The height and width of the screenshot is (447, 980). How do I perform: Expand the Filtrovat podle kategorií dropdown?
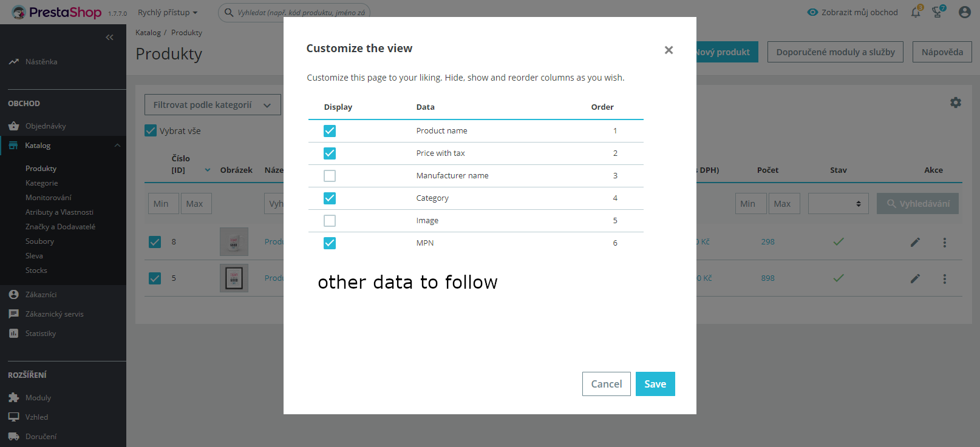click(x=213, y=105)
